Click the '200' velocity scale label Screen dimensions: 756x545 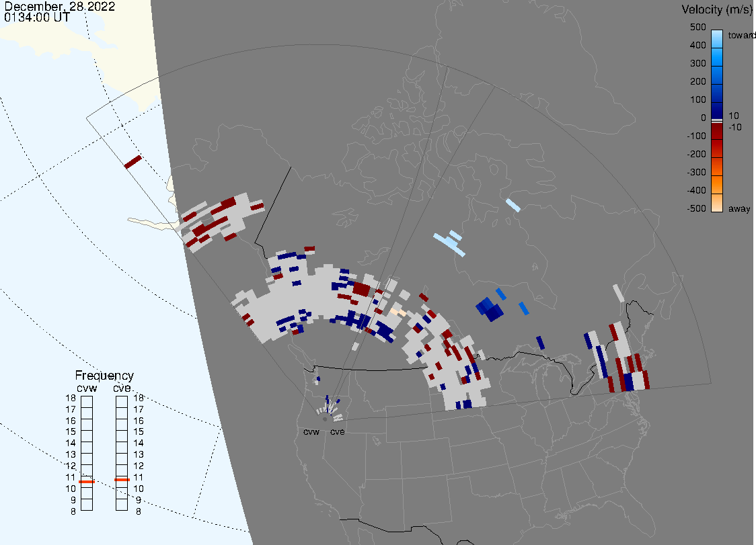(698, 81)
